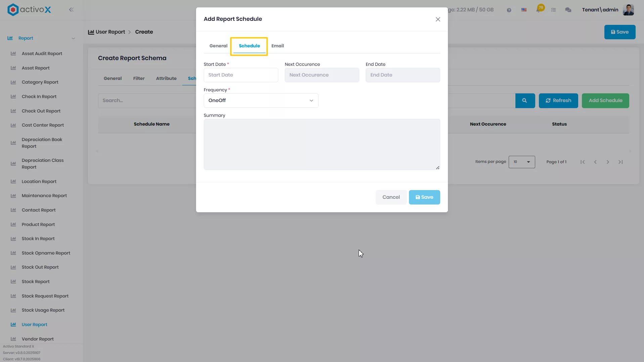Select Attribute tab in Create Report Schema

pyautogui.click(x=166, y=79)
